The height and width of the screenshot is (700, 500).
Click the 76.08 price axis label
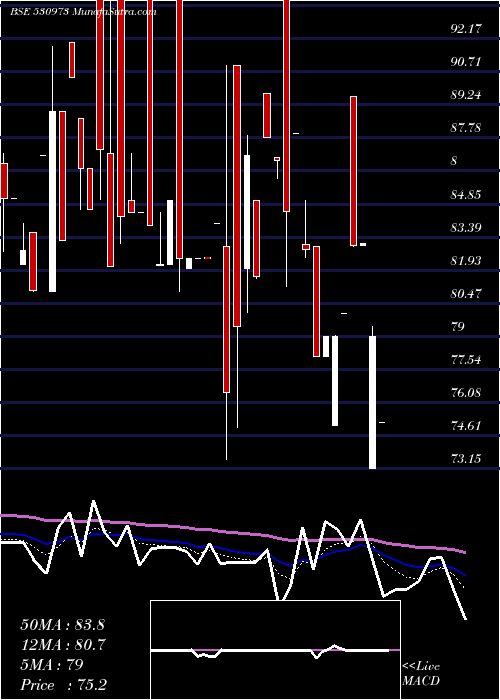pos(466,393)
